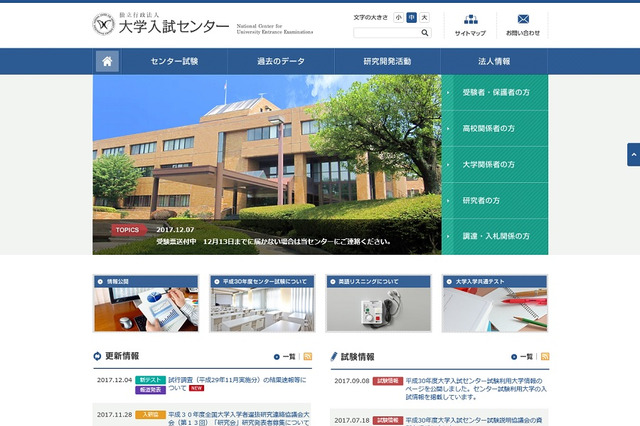This screenshot has height=426, width=640.
Task: Open 平成30年度センター試験について banner card
Action: click(262, 303)
